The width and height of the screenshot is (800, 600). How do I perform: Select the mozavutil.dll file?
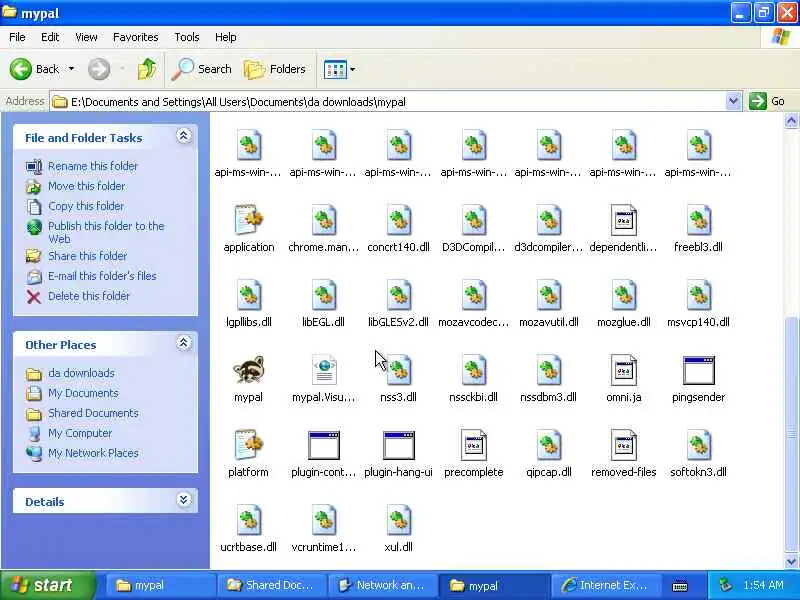548,295
